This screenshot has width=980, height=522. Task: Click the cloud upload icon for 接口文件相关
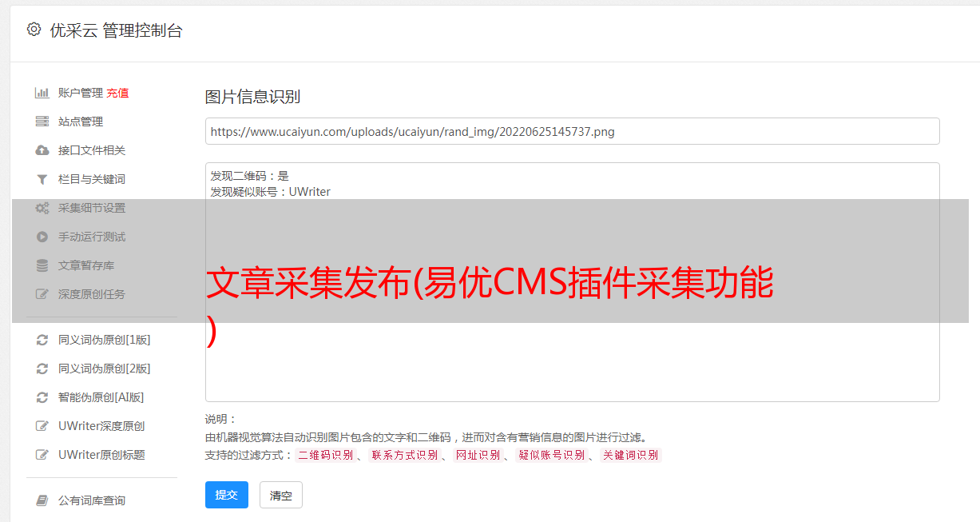[x=42, y=150]
